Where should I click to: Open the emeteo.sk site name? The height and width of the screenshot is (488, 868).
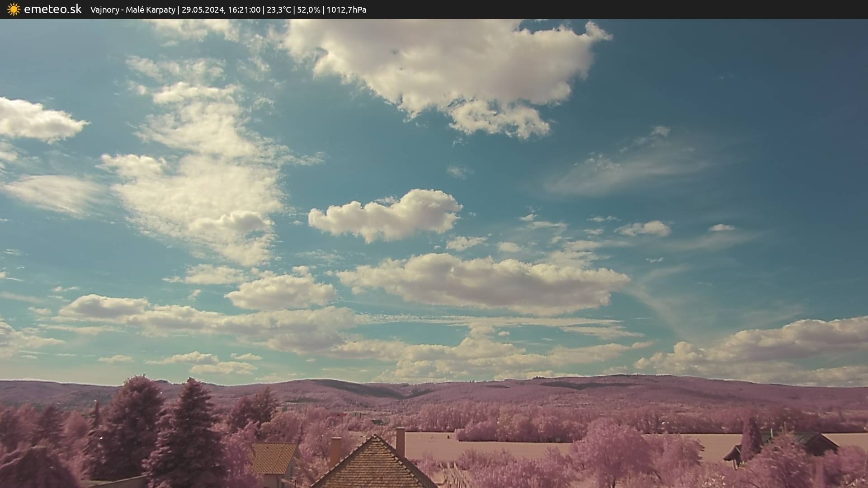(52, 9)
